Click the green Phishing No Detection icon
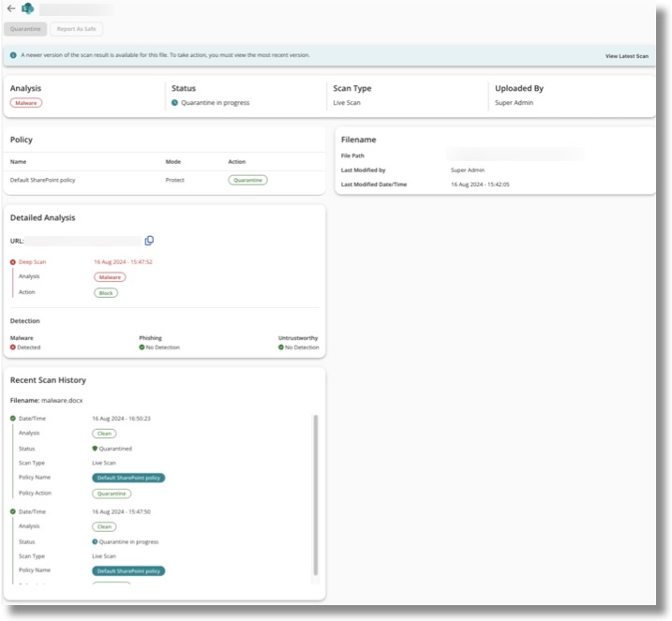 point(142,347)
